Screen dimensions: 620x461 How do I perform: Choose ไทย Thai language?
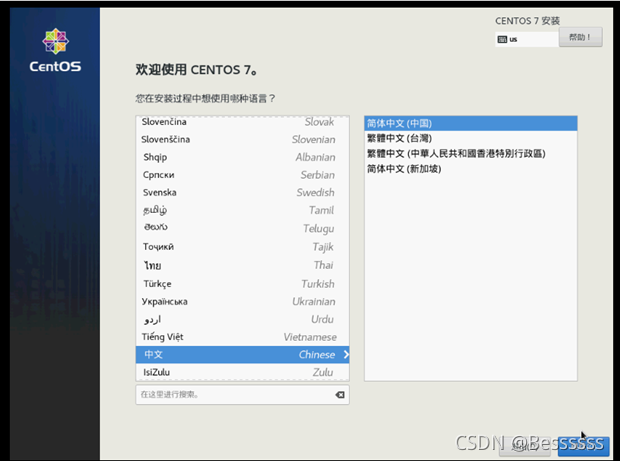242,265
